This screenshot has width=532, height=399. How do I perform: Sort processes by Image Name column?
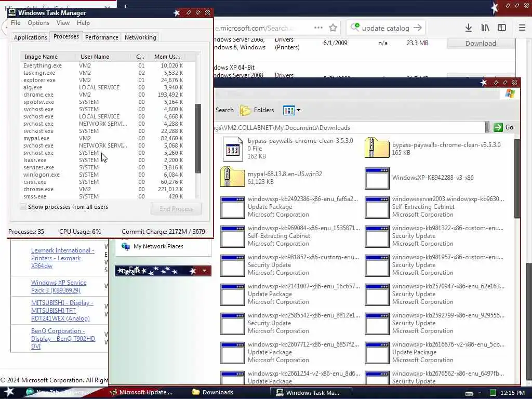pyautogui.click(x=47, y=57)
